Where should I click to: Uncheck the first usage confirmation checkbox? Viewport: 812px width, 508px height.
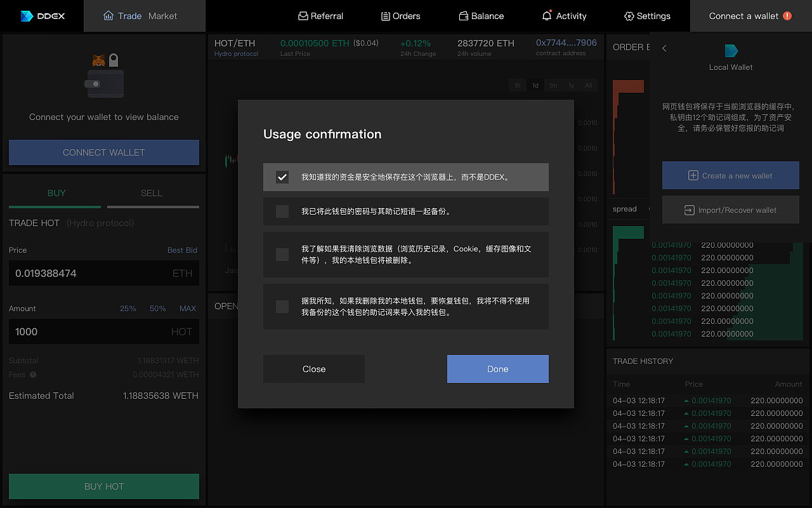tap(282, 177)
